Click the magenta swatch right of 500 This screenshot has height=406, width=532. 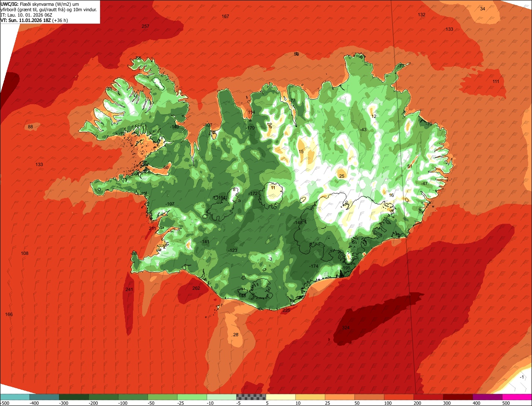517,397
